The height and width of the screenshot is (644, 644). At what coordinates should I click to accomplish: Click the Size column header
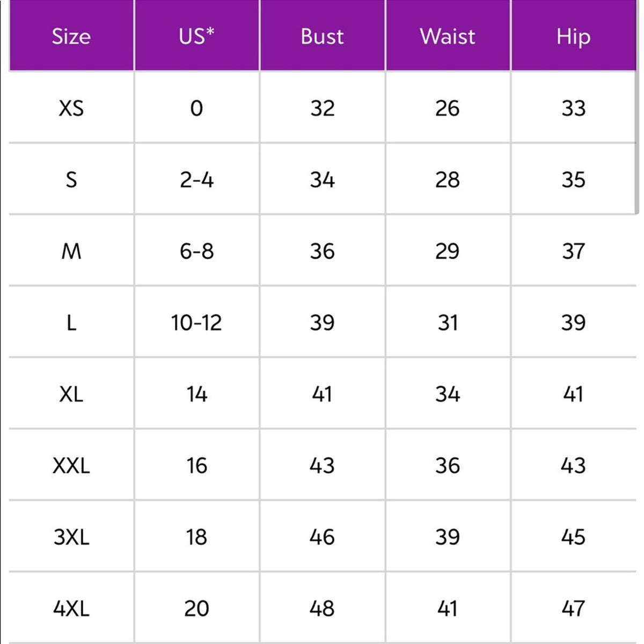tap(71, 36)
